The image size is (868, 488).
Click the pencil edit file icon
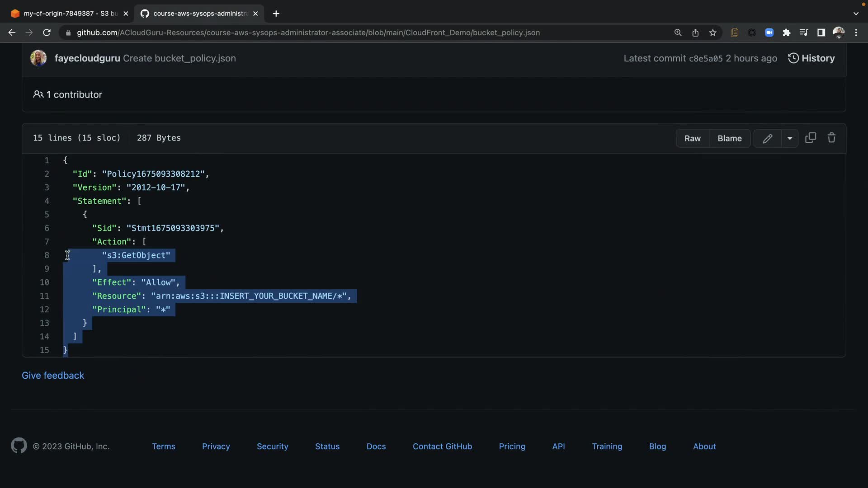pos(767,138)
